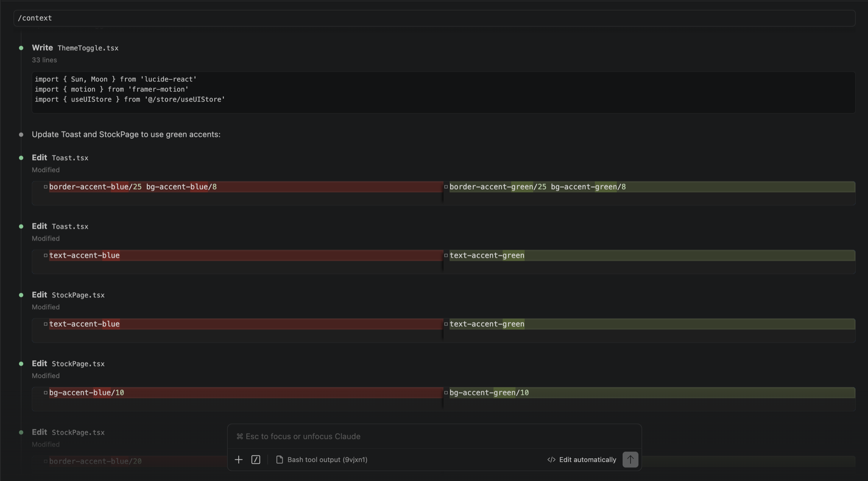Click the square marker on added border-accent-green line
Screen dimensions: 868x481
pos(446,187)
